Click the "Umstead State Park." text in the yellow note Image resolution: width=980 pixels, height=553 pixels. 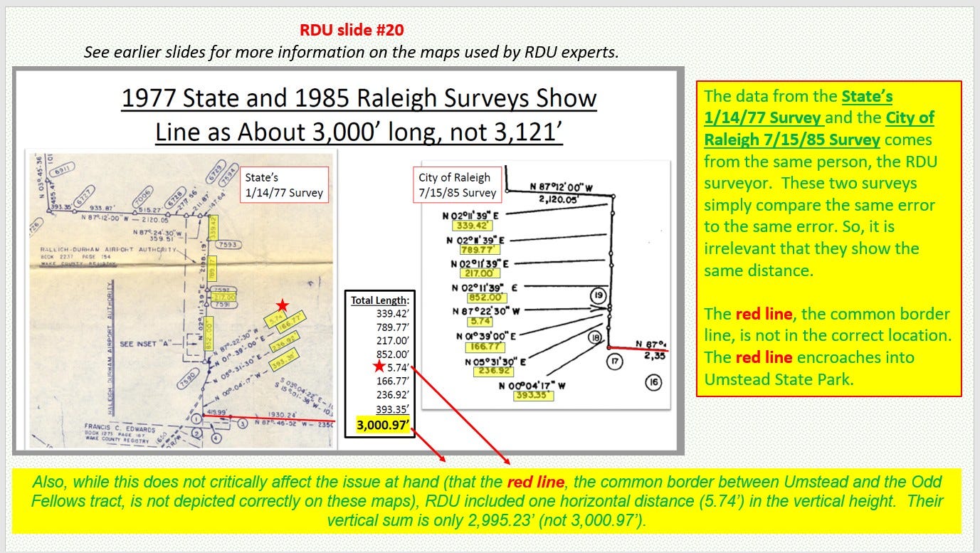[x=778, y=379]
